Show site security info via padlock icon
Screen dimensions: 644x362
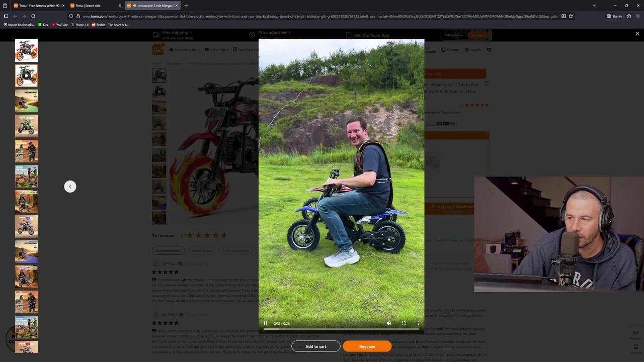point(78,16)
